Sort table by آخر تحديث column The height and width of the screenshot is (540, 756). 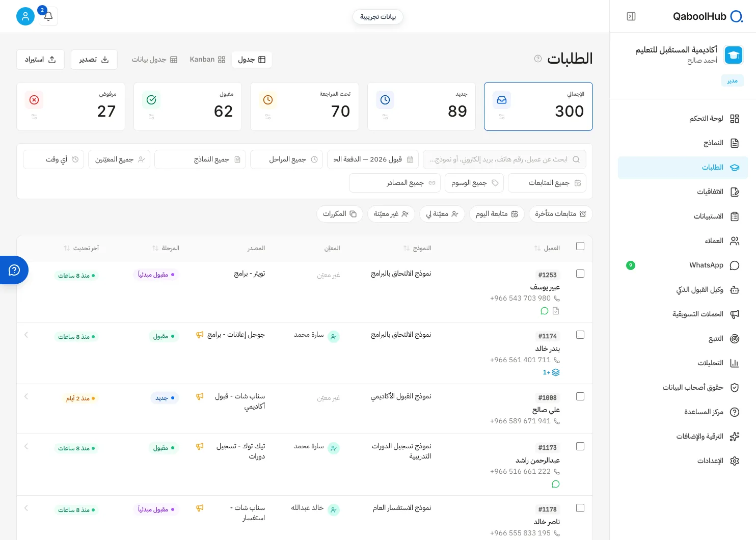click(81, 248)
